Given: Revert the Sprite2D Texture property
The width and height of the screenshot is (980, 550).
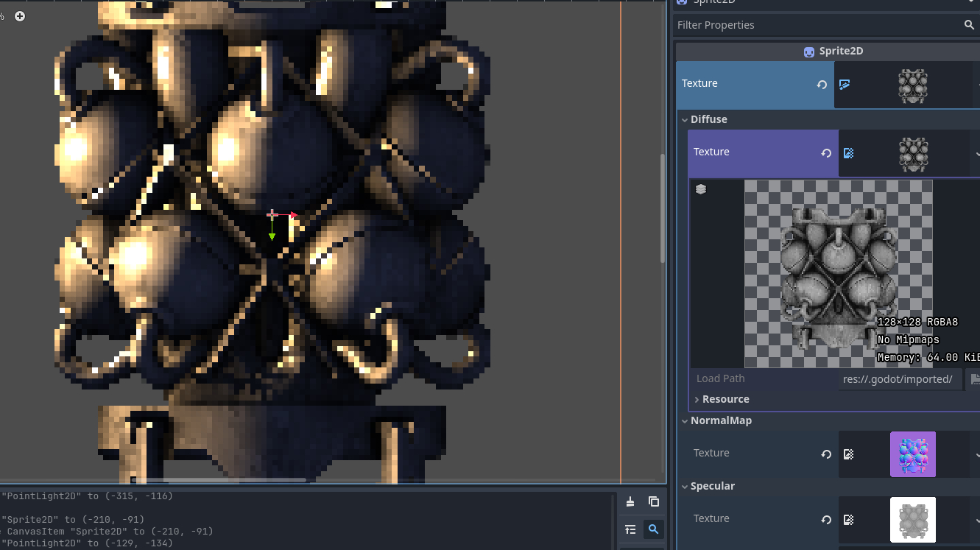Looking at the screenshot, I should coord(822,85).
